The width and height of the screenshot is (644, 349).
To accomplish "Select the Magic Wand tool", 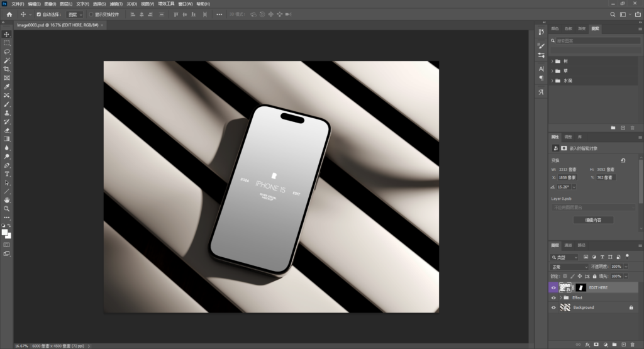I will (6, 60).
